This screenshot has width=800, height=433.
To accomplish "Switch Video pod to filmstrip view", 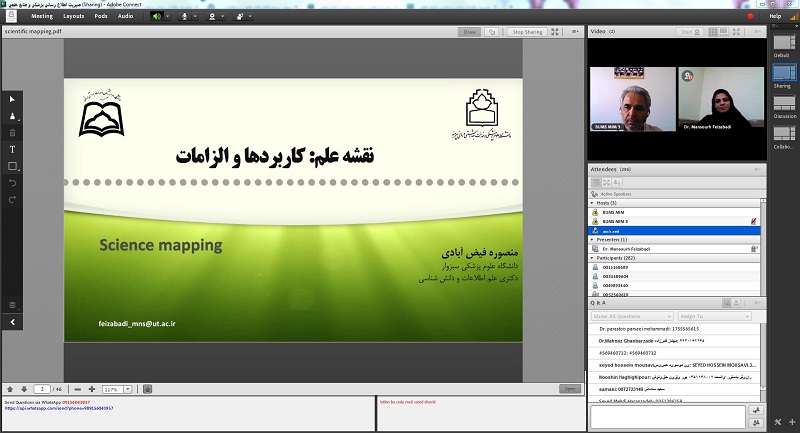I will tap(723, 32).
